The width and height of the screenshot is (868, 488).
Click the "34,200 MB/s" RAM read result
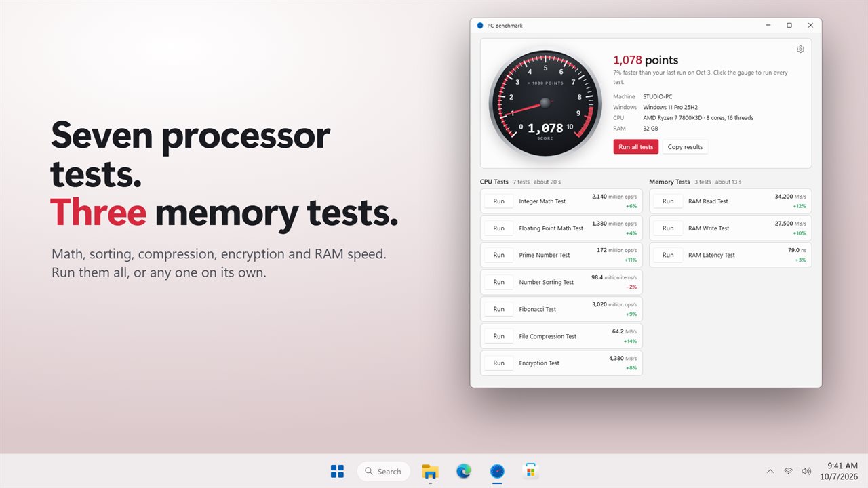791,197
